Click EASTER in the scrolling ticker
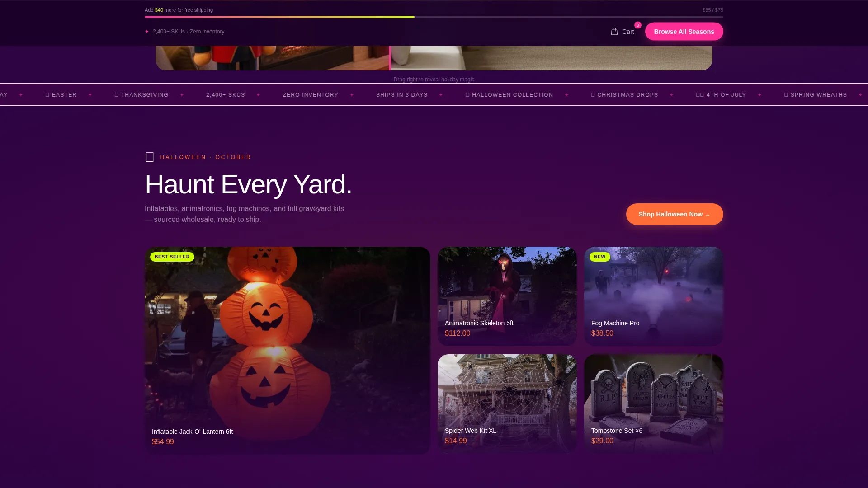The width and height of the screenshot is (868, 488). point(61,95)
